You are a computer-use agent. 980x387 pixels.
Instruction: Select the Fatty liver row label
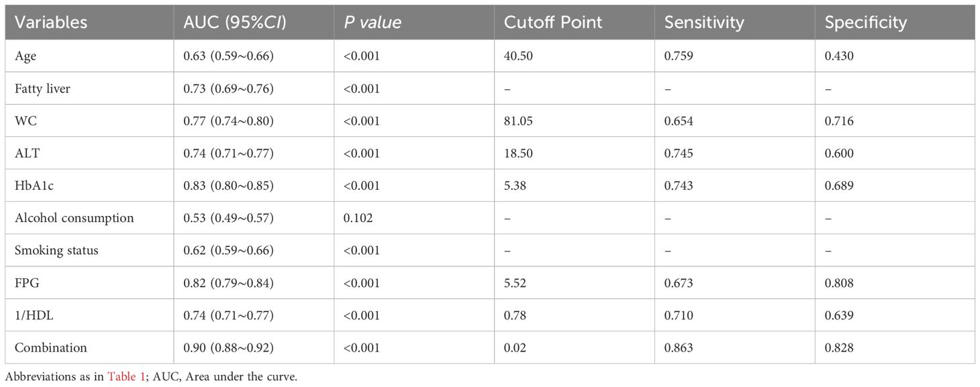click(42, 89)
